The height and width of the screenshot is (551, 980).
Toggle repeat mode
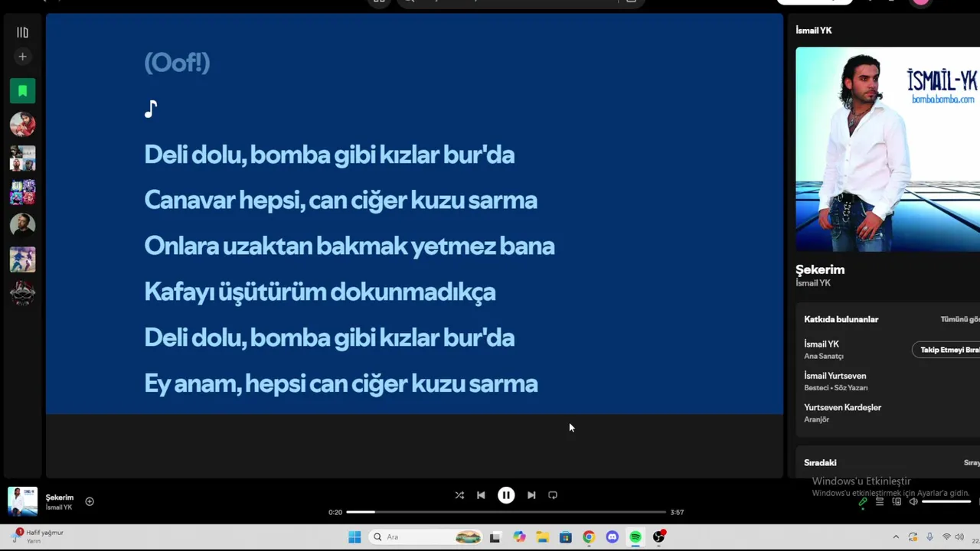tap(553, 495)
